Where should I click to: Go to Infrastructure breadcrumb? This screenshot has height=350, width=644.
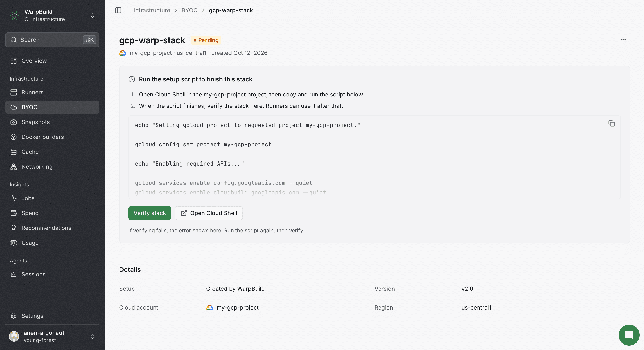(x=152, y=10)
